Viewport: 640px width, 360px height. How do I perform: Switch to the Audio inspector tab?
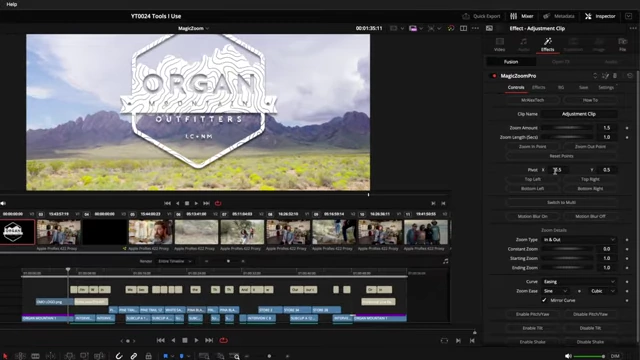click(x=524, y=44)
